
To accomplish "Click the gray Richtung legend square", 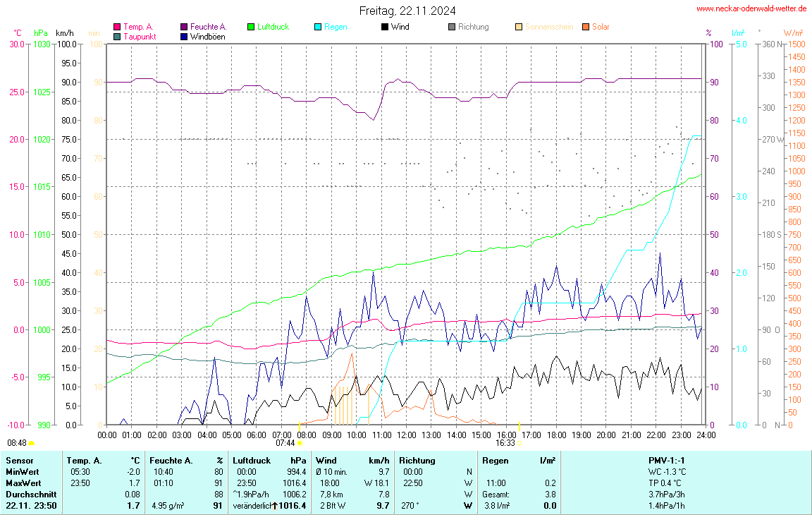I will click(x=452, y=28).
